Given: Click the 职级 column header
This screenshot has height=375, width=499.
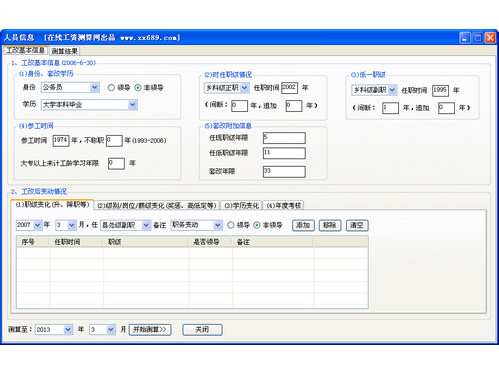Looking at the screenshot, I should [x=146, y=242].
